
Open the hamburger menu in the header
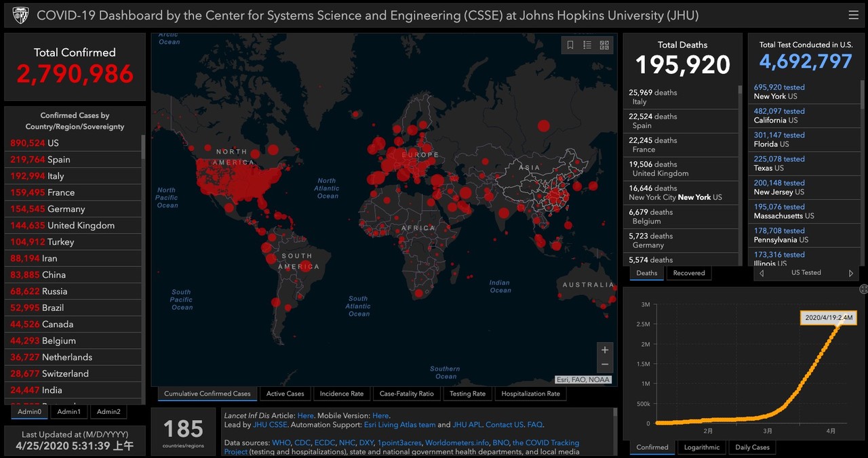pyautogui.click(x=853, y=15)
